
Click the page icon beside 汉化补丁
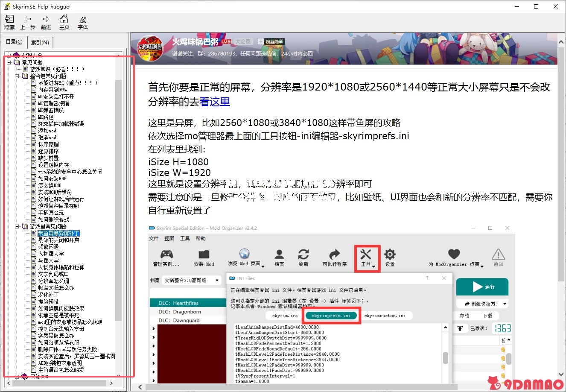34,295
